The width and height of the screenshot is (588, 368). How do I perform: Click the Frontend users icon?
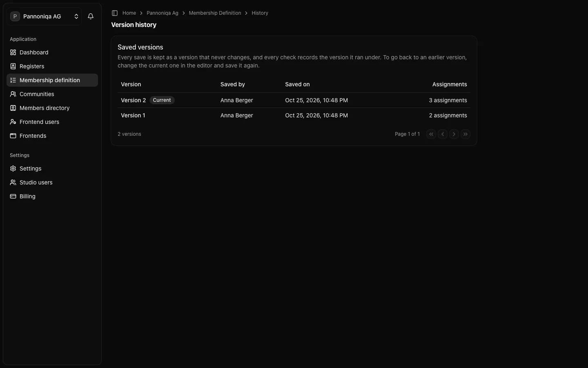tap(13, 122)
